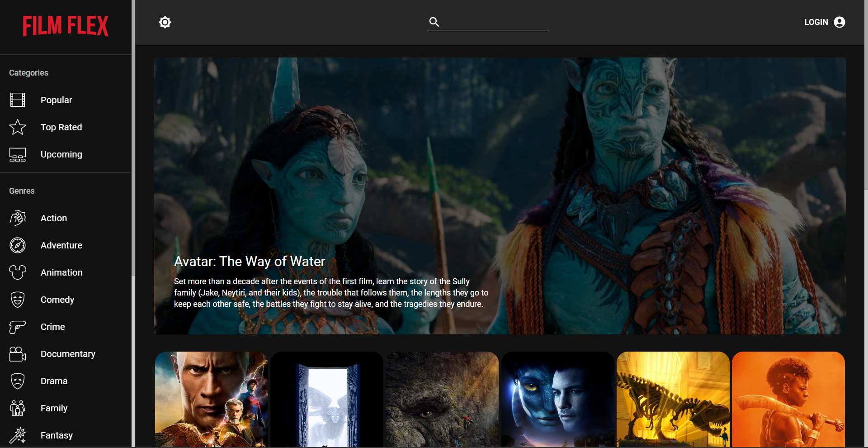Select the Action genre
Image resolution: width=868 pixels, height=448 pixels.
pos(66,218)
